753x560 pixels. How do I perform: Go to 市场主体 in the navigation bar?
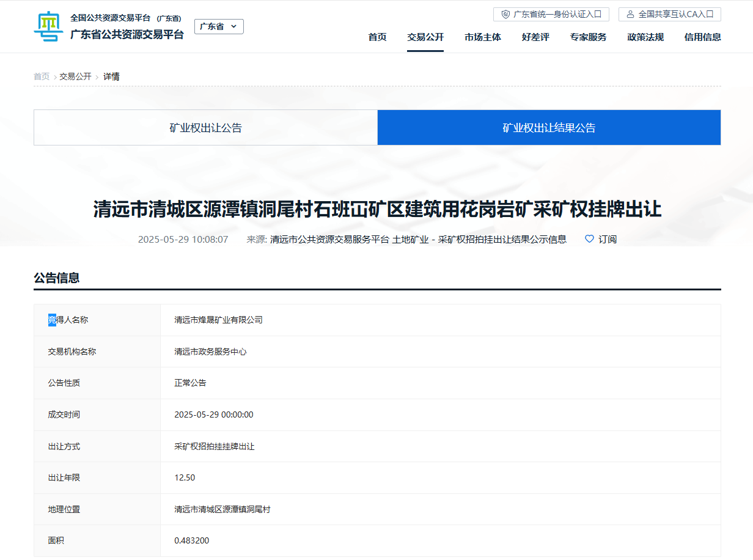482,37
